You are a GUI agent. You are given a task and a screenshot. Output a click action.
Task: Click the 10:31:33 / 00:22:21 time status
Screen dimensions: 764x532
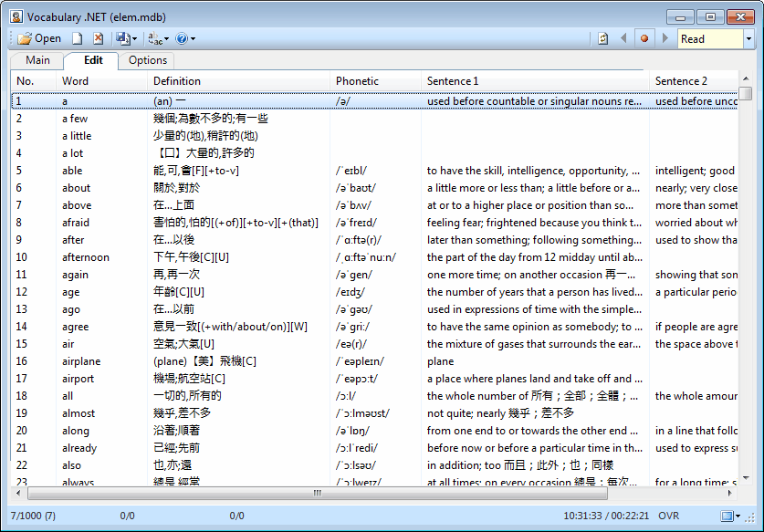pyautogui.click(x=606, y=516)
